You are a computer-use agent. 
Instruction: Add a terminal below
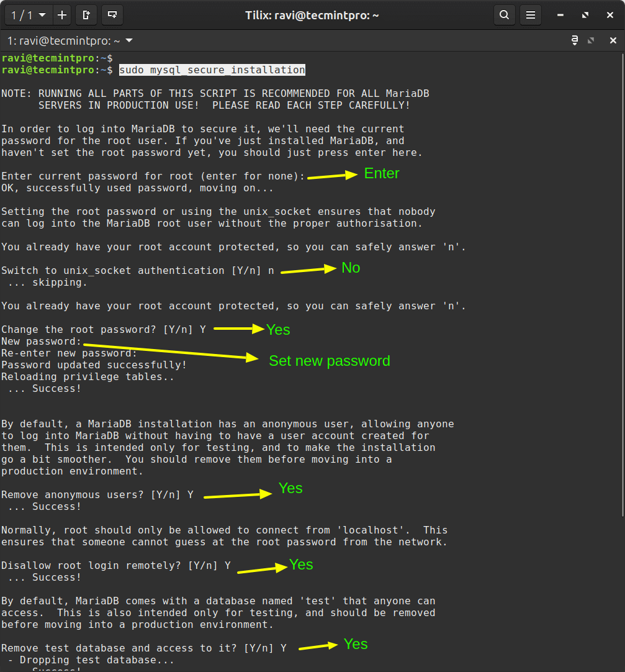pyautogui.click(x=112, y=15)
